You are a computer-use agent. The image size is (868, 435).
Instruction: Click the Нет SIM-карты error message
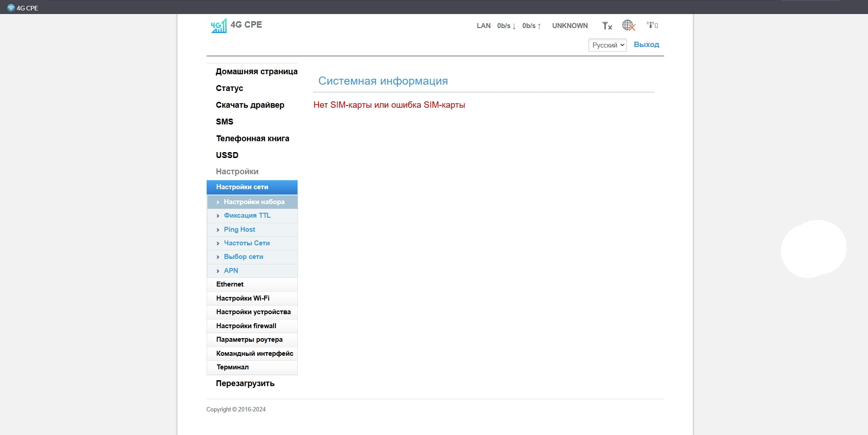point(389,105)
